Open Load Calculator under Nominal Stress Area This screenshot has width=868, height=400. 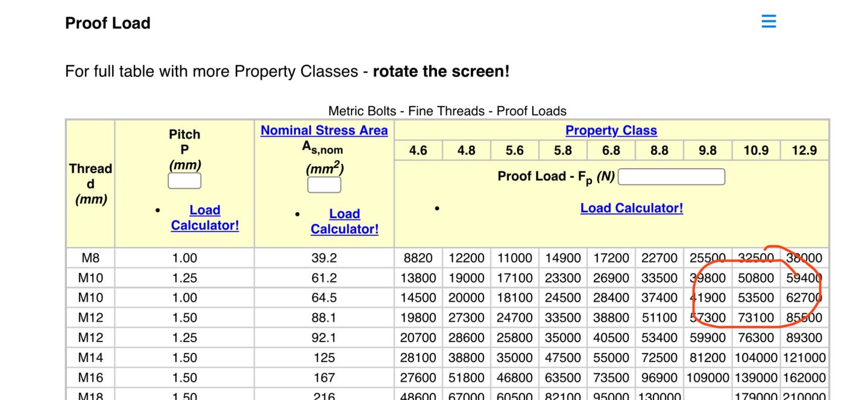344,221
